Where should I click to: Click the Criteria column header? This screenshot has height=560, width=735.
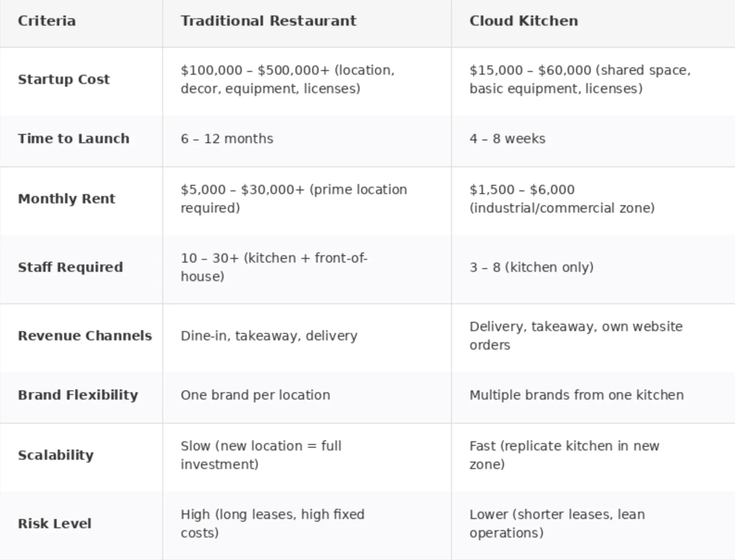(x=47, y=21)
